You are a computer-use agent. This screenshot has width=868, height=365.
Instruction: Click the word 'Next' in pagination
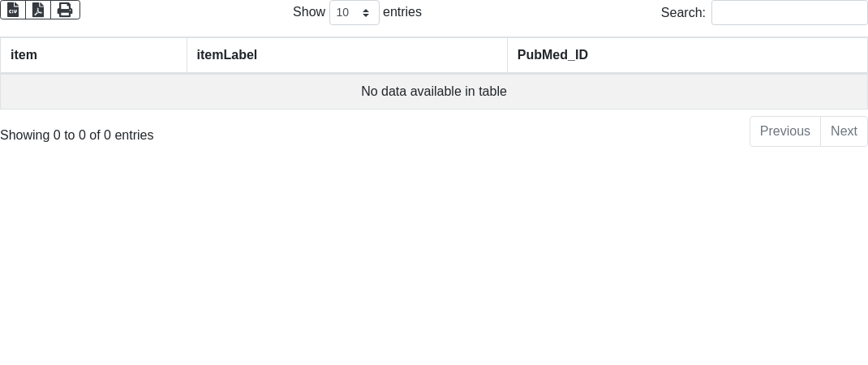click(844, 131)
